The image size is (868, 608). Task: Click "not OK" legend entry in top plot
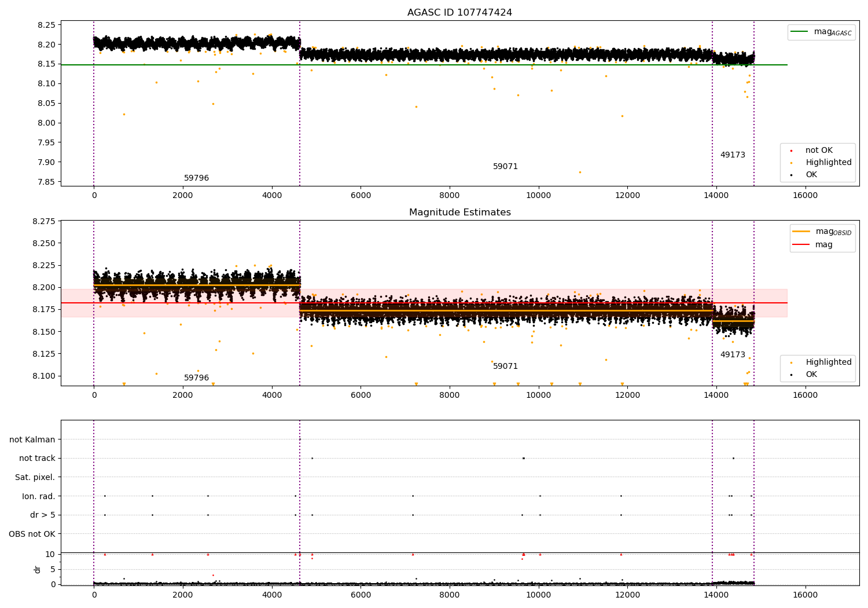[x=819, y=151]
